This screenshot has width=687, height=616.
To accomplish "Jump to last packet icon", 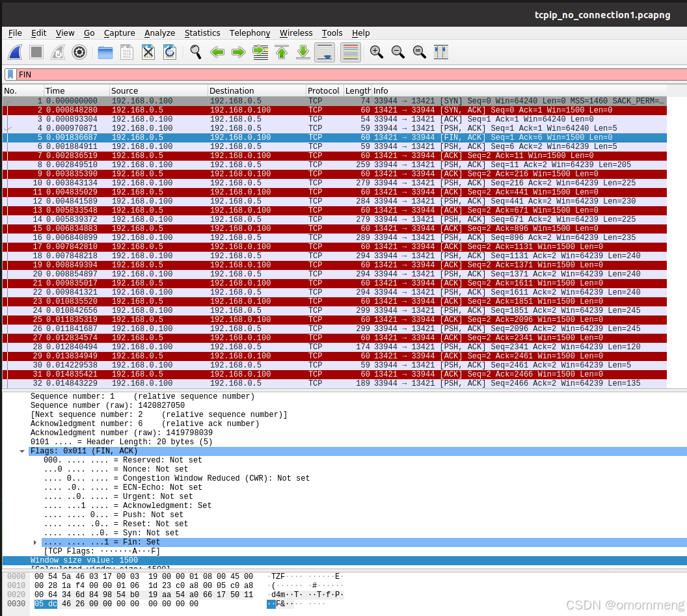I will 303,52.
